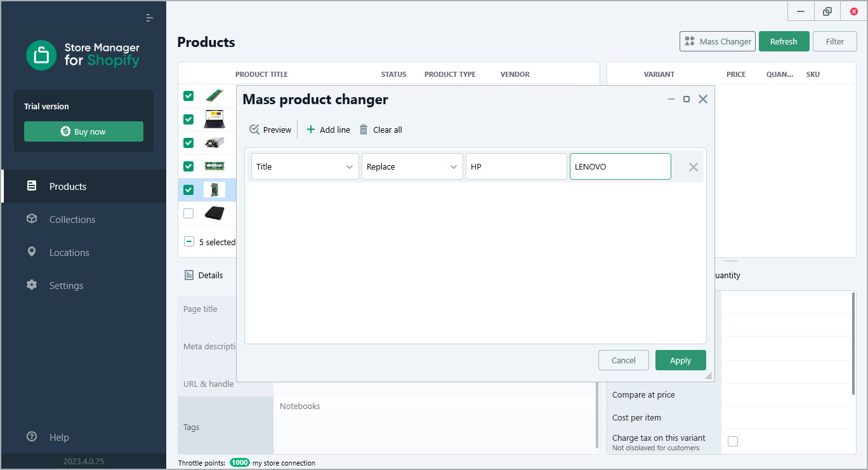Image resolution: width=868 pixels, height=470 pixels.
Task: Click the replacement field containing LENOVO
Action: point(621,166)
